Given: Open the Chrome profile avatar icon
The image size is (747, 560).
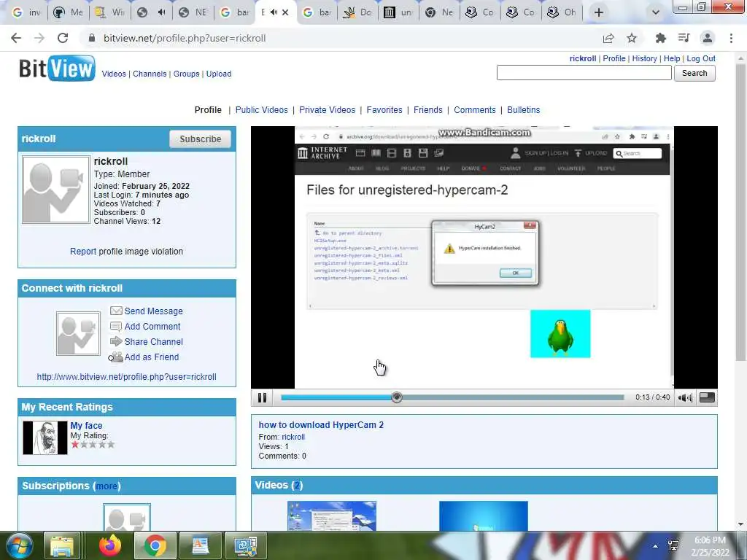Looking at the screenshot, I should click(708, 38).
